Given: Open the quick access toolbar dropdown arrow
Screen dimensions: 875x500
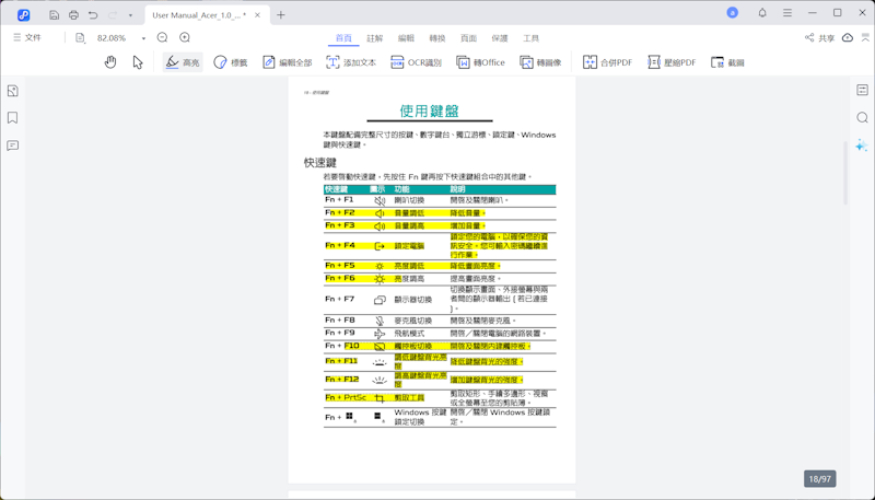Looking at the screenshot, I should click(131, 16).
